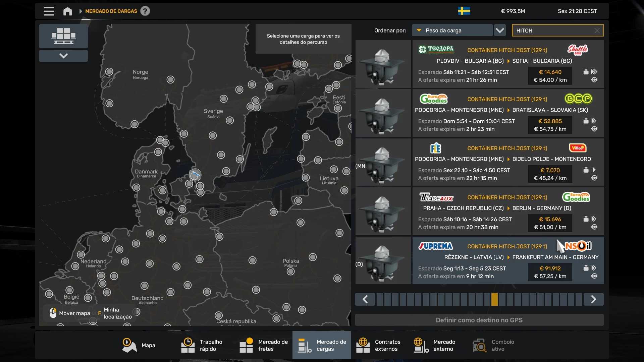Switch to Mercado de fretes tab
The width and height of the screenshot is (644, 362).
[264, 345]
